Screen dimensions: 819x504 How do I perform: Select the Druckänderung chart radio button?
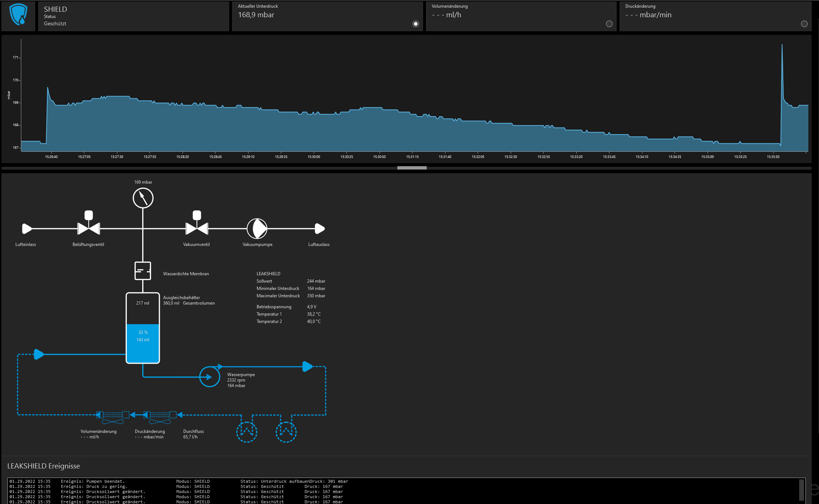(x=804, y=24)
